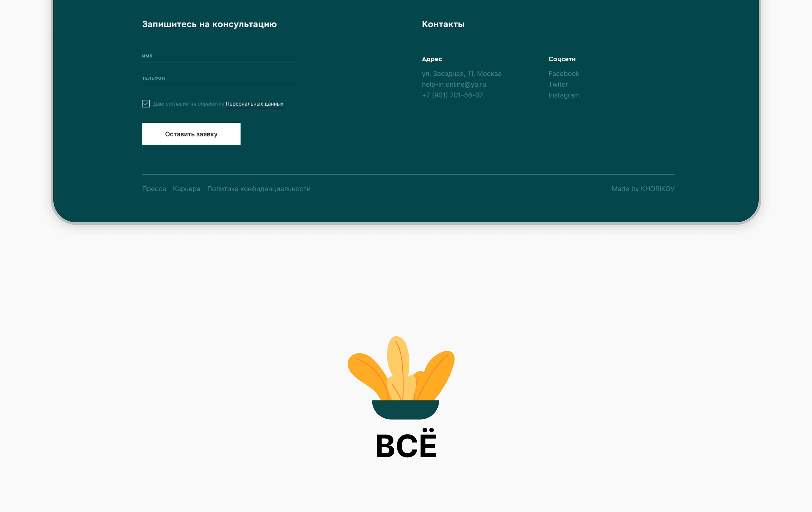
Task: Click the dark green plant pot
Action: (405, 410)
